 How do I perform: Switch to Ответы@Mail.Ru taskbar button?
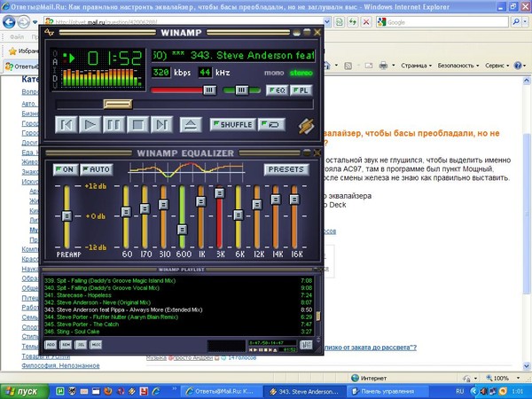point(221,392)
